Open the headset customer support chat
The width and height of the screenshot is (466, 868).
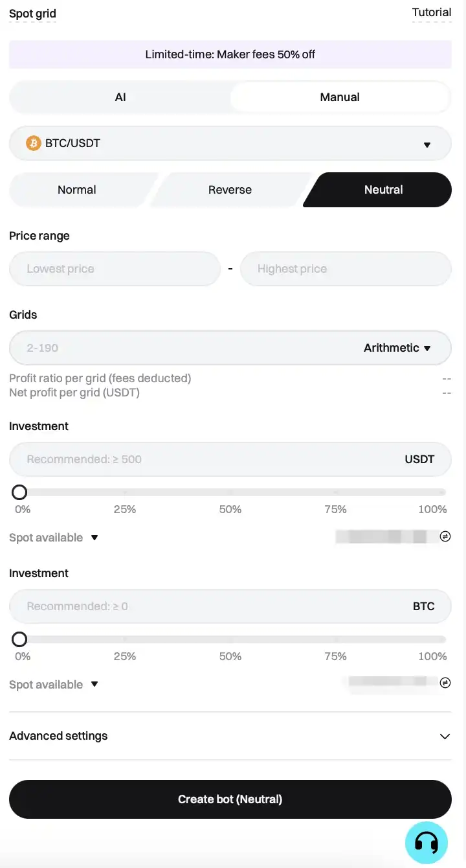[x=427, y=842]
